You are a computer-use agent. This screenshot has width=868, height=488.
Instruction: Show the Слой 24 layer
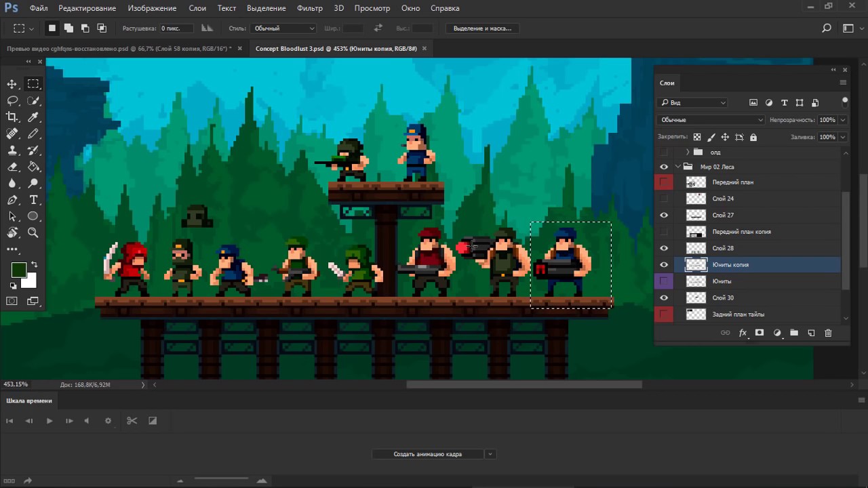click(x=664, y=199)
